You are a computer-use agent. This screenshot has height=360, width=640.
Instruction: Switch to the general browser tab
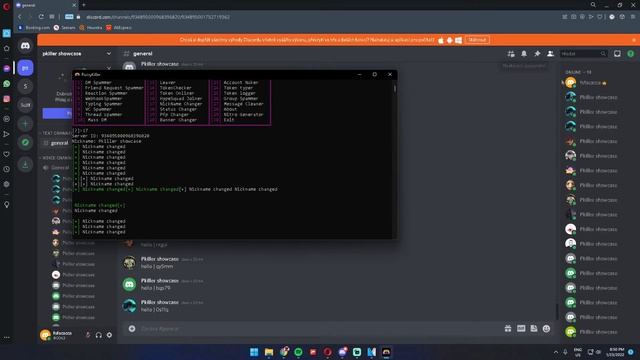(x=46, y=5)
